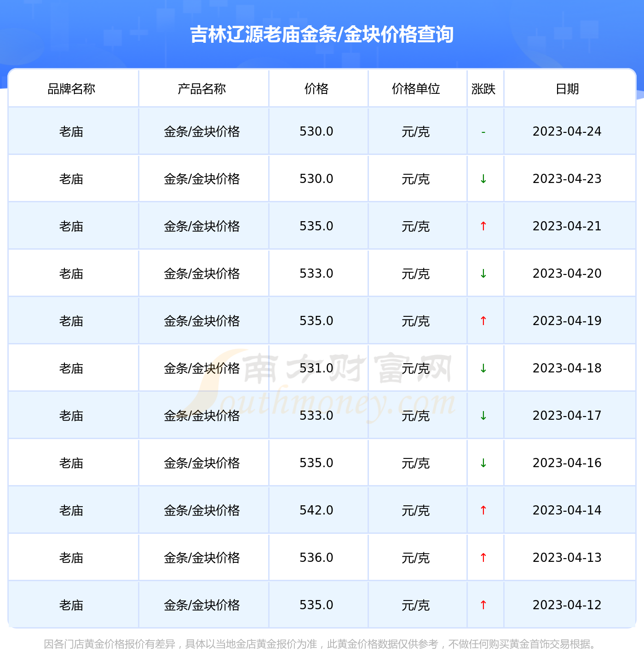Click the dash indicator in 2023-04-24 row
Image resolution: width=644 pixels, height=669 pixels.
click(x=483, y=132)
